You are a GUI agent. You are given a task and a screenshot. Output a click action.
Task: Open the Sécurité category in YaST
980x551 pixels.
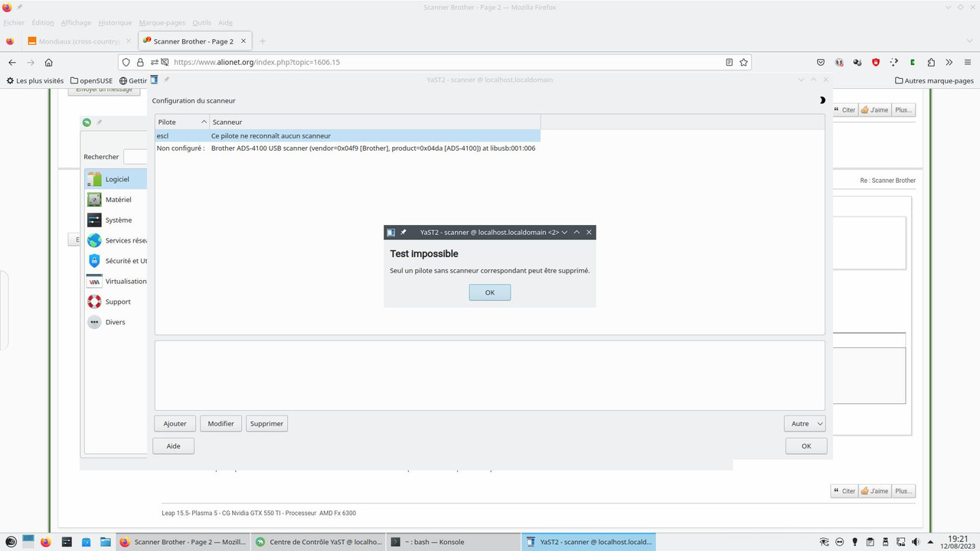tap(116, 261)
